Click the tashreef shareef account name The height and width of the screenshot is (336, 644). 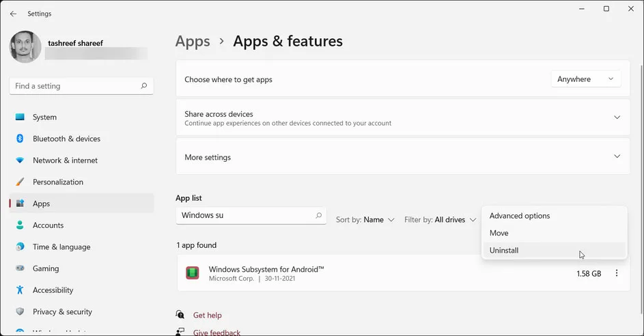pos(75,43)
